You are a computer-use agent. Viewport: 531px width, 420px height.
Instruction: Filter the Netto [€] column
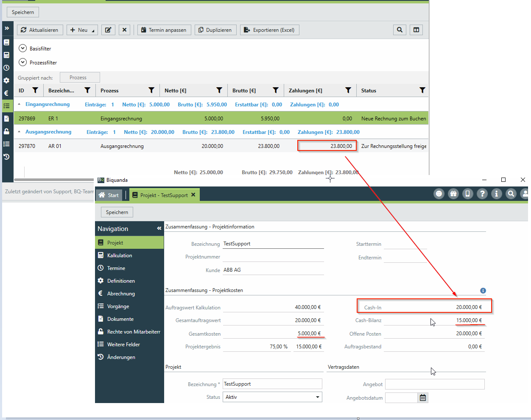point(219,90)
